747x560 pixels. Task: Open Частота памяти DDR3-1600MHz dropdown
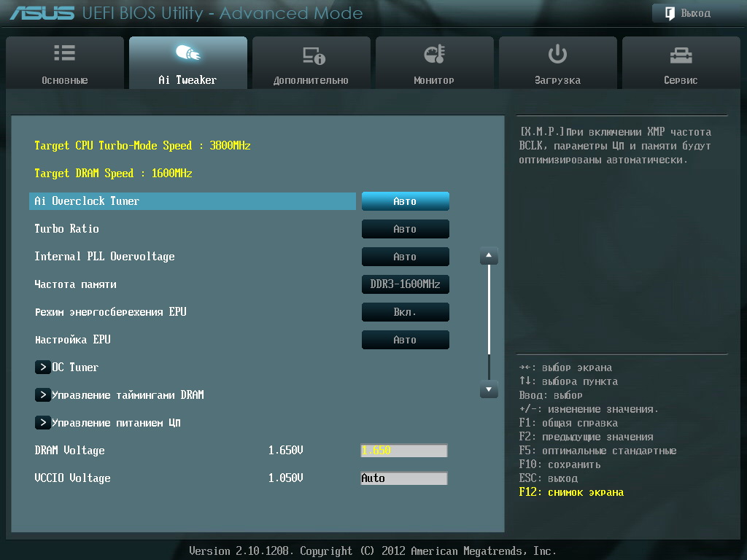[x=406, y=284]
